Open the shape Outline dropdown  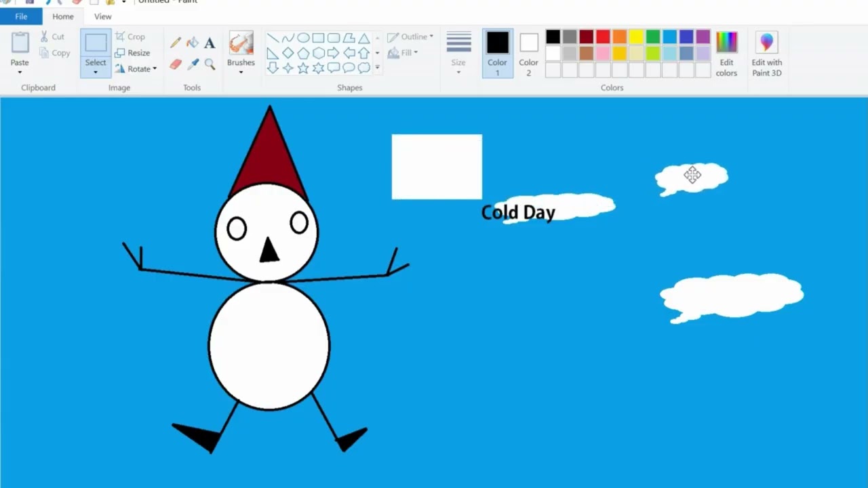[x=410, y=37]
